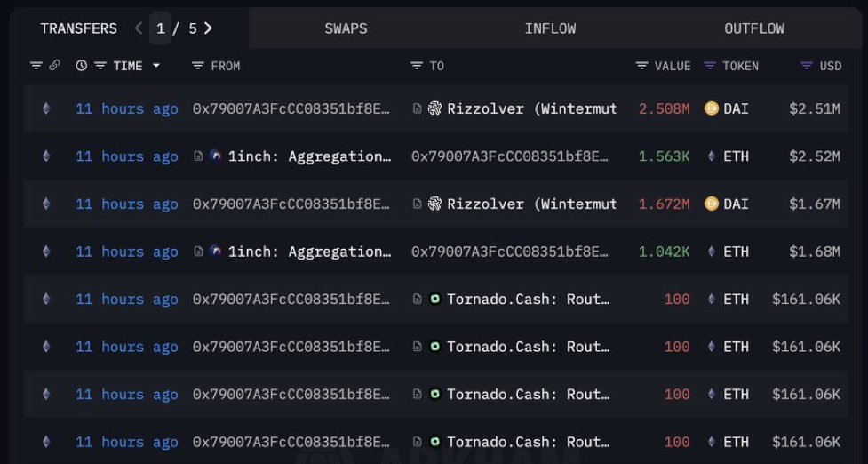Select the 2.508M value cell
Viewport: 868px width, 464px height.
point(665,108)
